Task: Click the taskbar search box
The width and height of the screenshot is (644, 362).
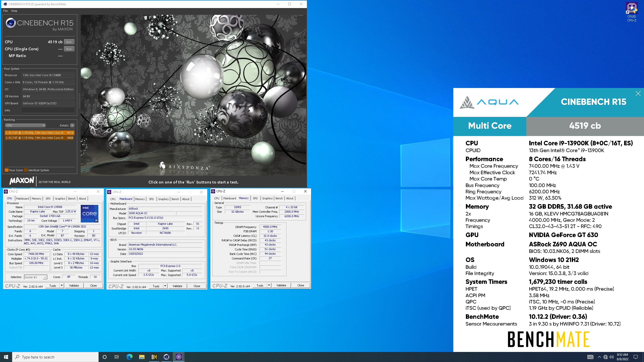Action: click(55, 357)
